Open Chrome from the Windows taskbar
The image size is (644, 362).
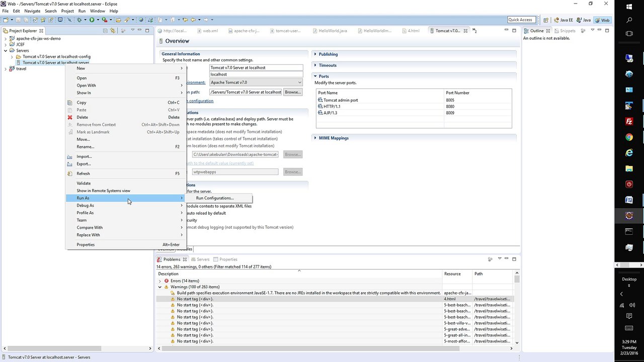629,137
